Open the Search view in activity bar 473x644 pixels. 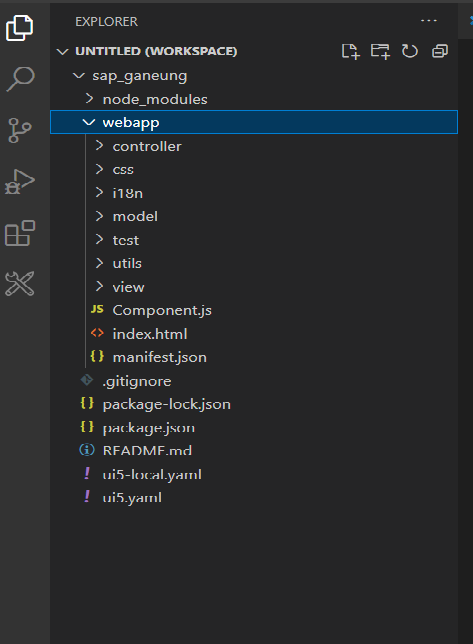point(20,79)
